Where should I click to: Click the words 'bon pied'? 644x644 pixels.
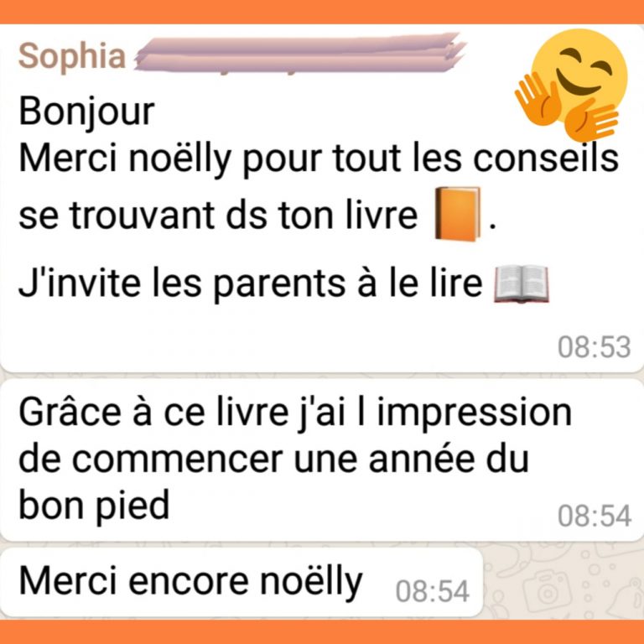tap(94, 506)
